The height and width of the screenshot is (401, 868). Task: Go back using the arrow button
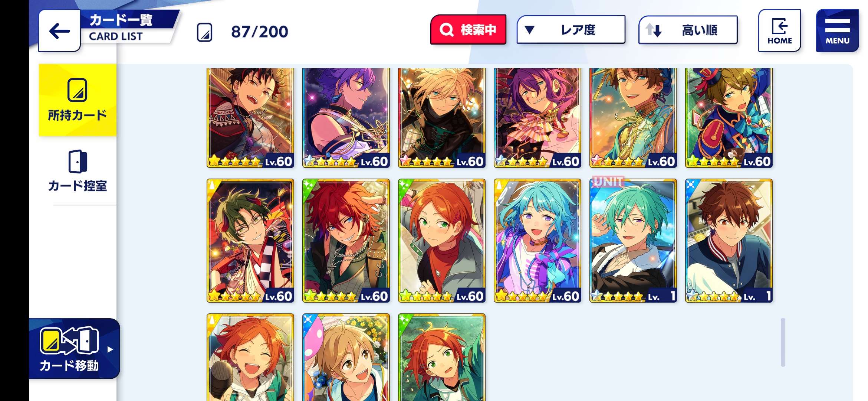click(x=59, y=31)
